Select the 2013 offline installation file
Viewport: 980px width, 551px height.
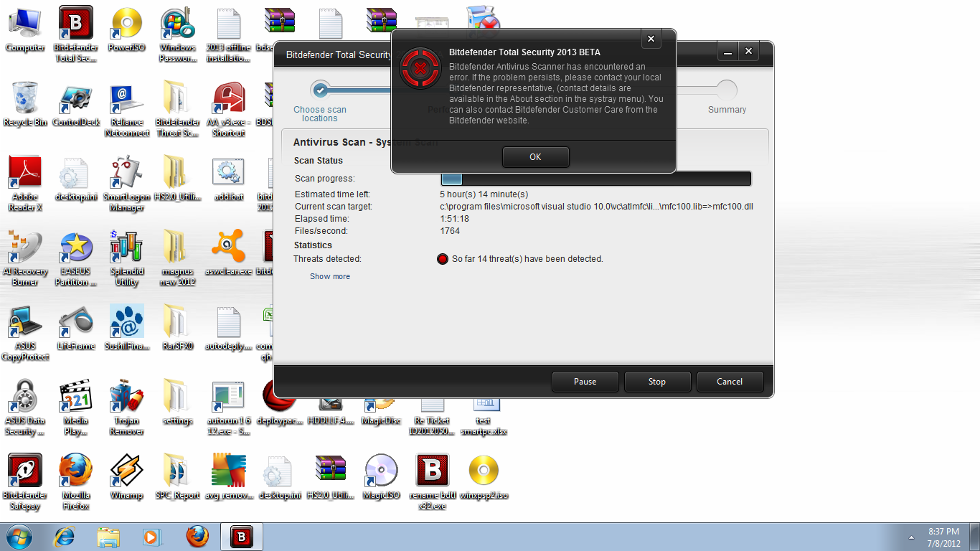point(228,34)
